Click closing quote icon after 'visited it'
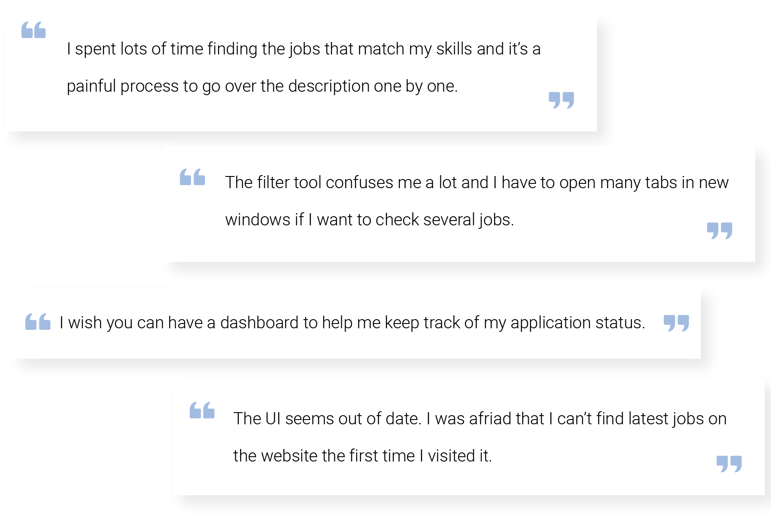771x532 pixels. click(x=729, y=464)
